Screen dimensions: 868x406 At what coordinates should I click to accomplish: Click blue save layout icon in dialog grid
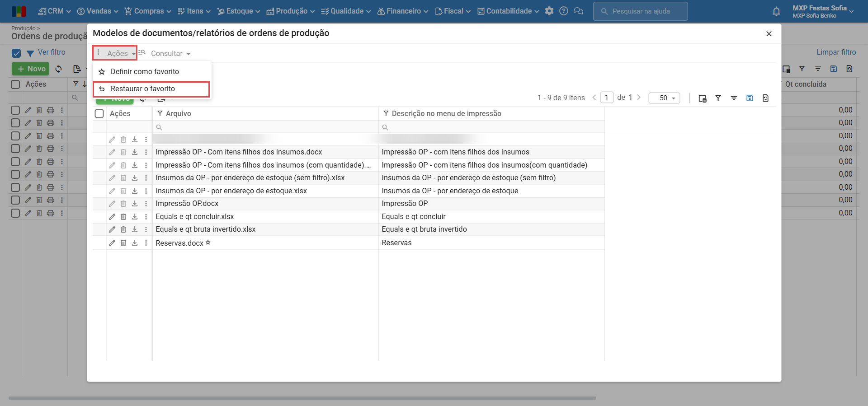coord(750,98)
